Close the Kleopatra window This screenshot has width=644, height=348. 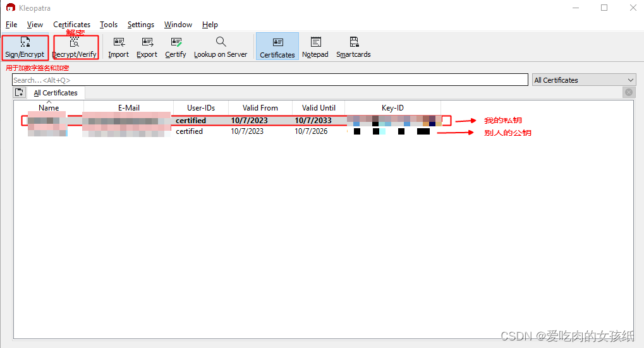[633, 8]
